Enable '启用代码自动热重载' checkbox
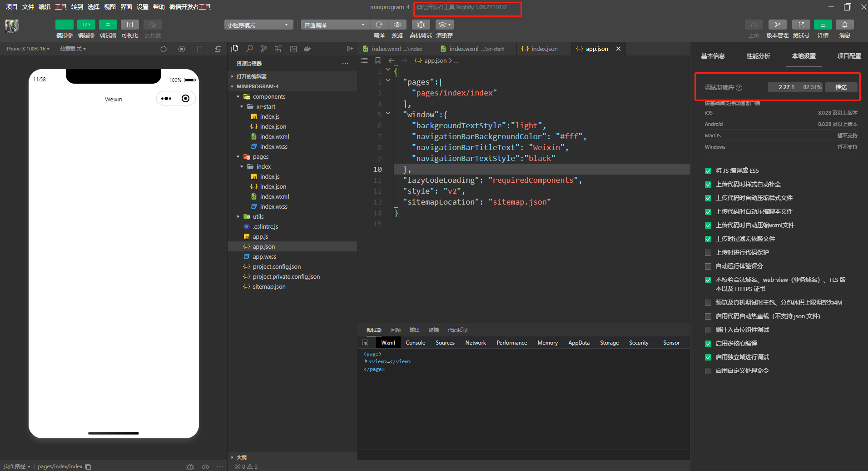Viewport: 868px width, 471px height. point(708,316)
